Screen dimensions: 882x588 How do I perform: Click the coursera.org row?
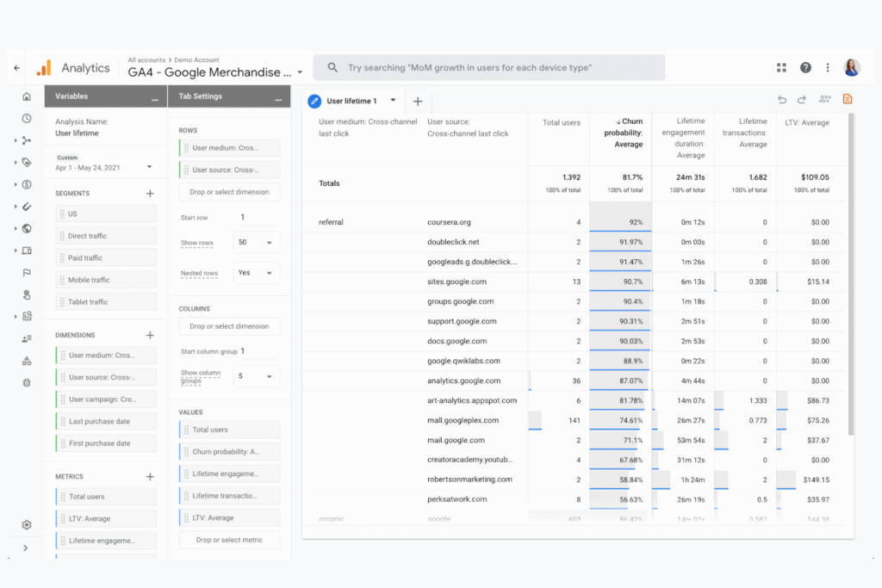click(574, 222)
